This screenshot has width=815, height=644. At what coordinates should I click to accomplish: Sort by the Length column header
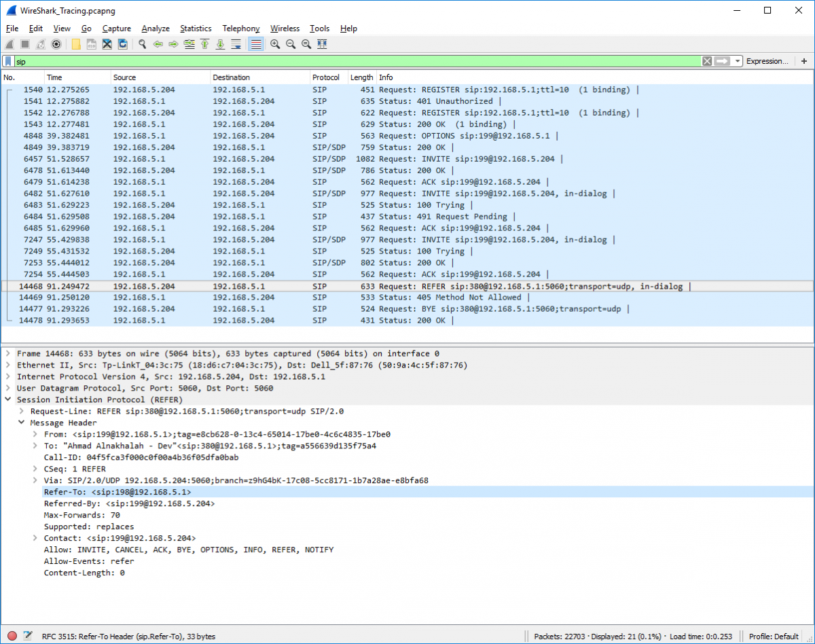362,77
